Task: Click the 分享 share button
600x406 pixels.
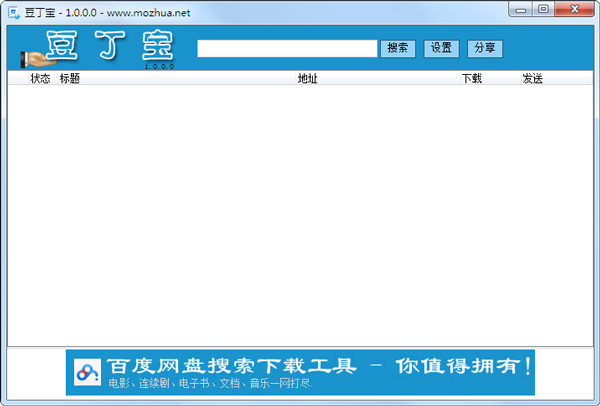Action: pos(485,48)
